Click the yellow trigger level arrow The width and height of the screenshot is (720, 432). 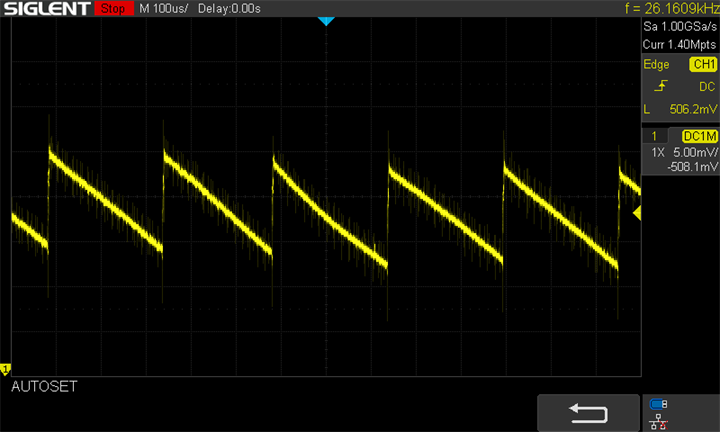[x=637, y=213]
